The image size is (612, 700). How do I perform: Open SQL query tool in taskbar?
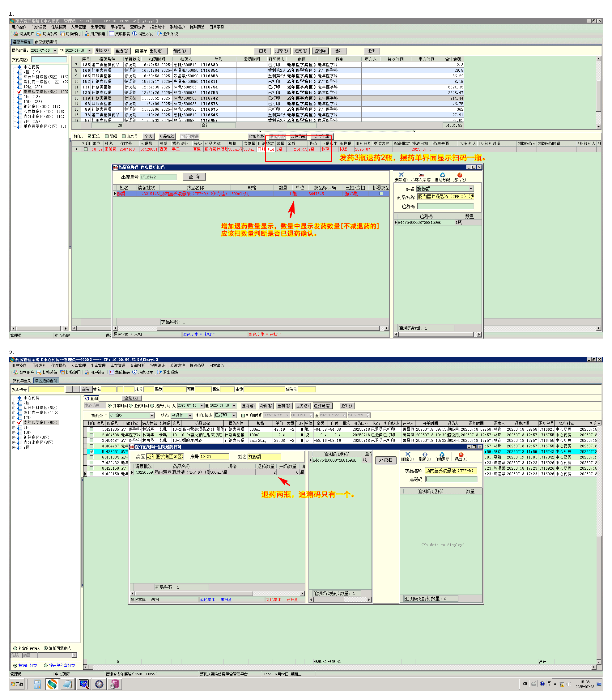[84, 684]
